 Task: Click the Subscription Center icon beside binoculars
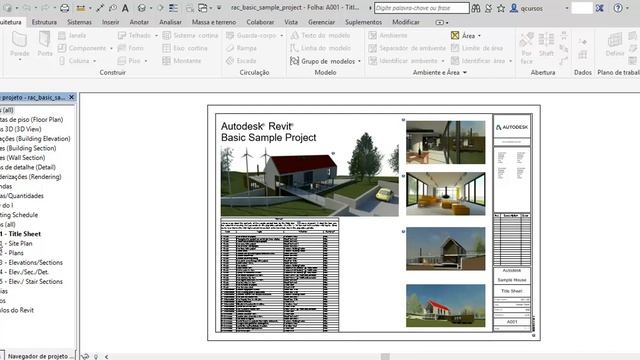[x=489, y=8]
